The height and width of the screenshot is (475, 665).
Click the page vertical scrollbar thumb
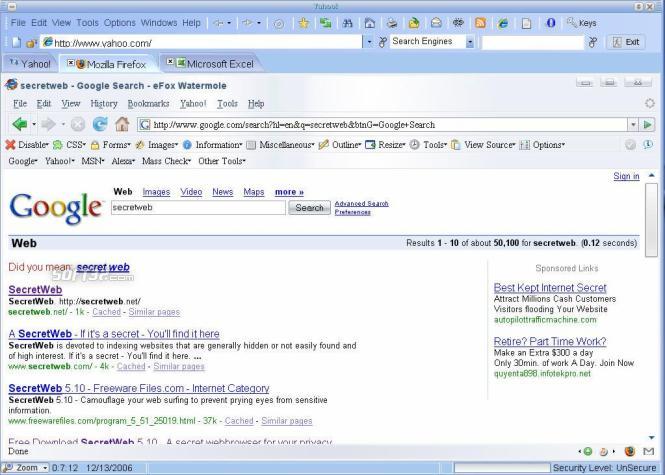point(651,220)
